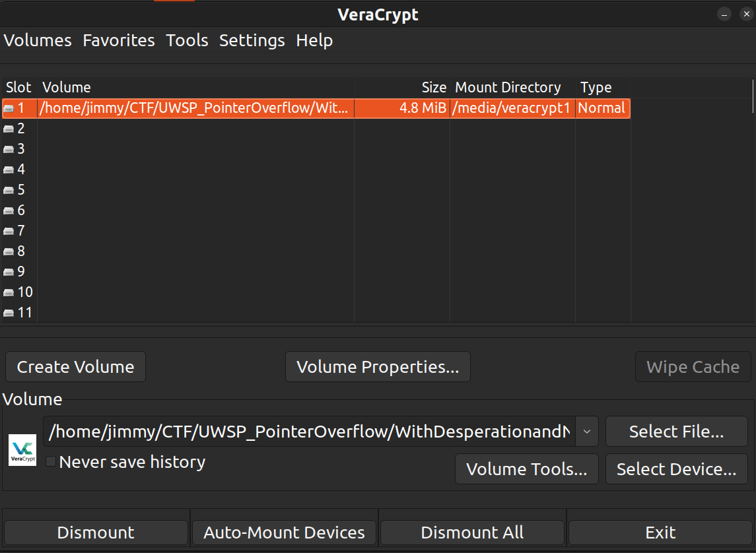Open Volume Properties dialog
756x553 pixels.
click(x=378, y=367)
